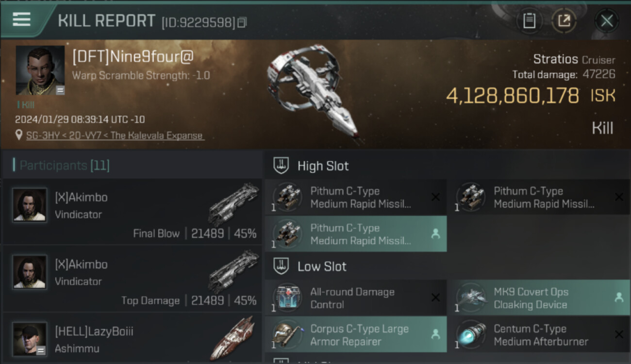Click the Nine9four@ pilot name
This screenshot has height=364, width=631.
[133, 57]
